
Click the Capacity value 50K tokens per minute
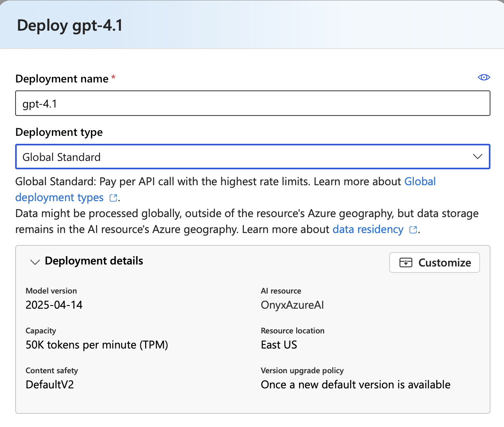[96, 345]
